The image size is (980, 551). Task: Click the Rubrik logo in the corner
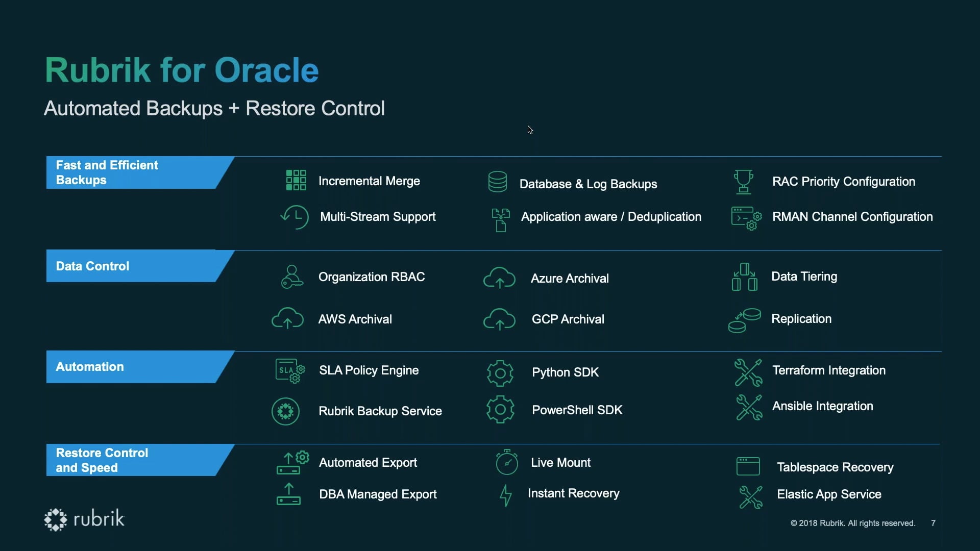[x=84, y=519]
